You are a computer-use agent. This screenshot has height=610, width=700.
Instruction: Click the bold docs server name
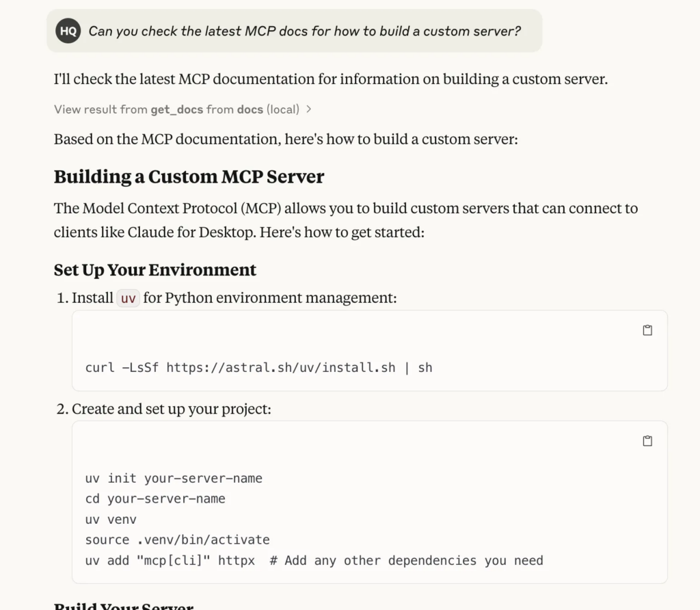tap(250, 109)
